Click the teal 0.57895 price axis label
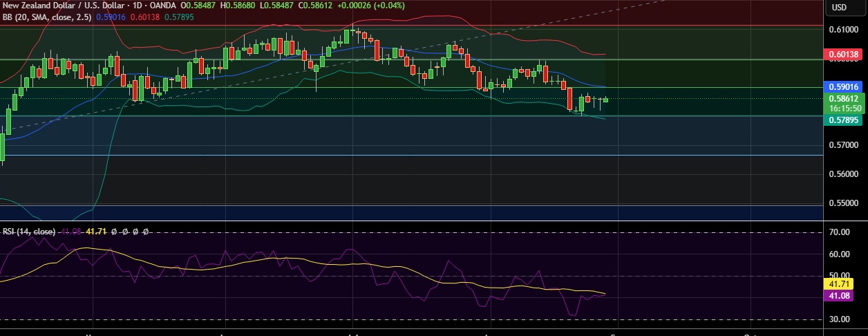 [842, 120]
